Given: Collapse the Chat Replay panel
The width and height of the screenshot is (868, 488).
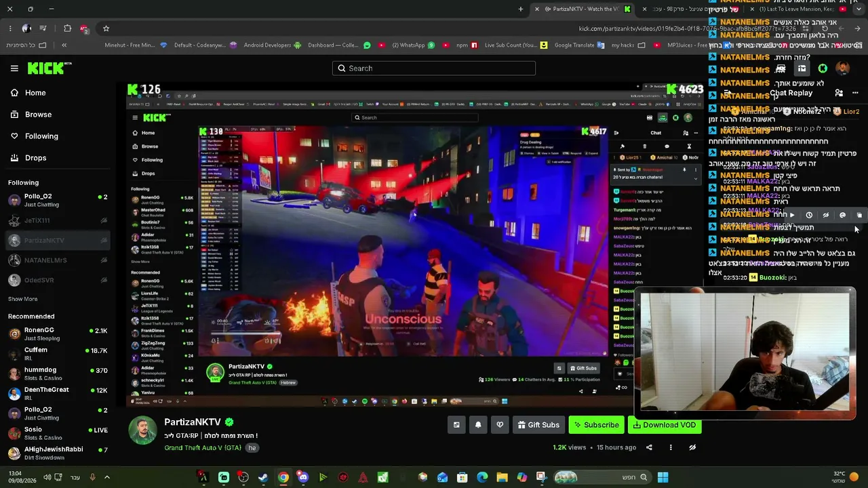Looking at the screenshot, I should (727, 93).
